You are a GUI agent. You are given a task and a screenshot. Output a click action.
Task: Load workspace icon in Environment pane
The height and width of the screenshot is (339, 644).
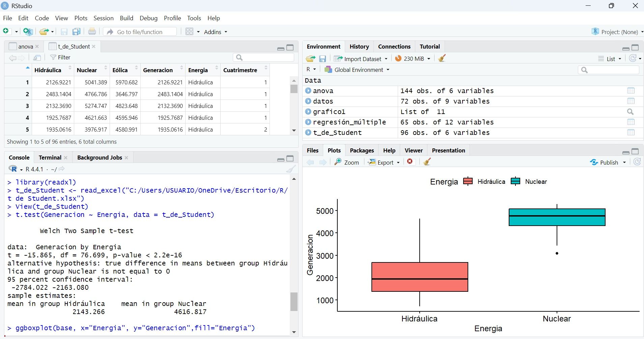[x=310, y=59]
